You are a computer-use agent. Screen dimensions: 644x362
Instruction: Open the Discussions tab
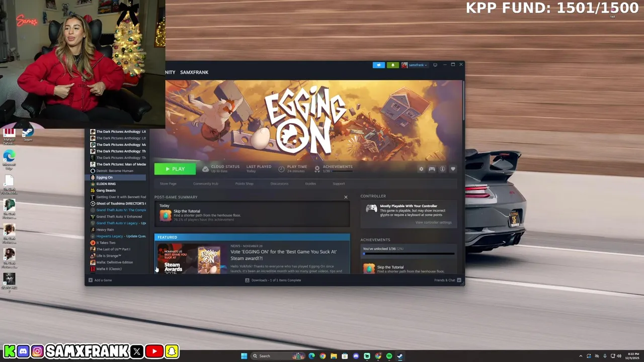(279, 184)
